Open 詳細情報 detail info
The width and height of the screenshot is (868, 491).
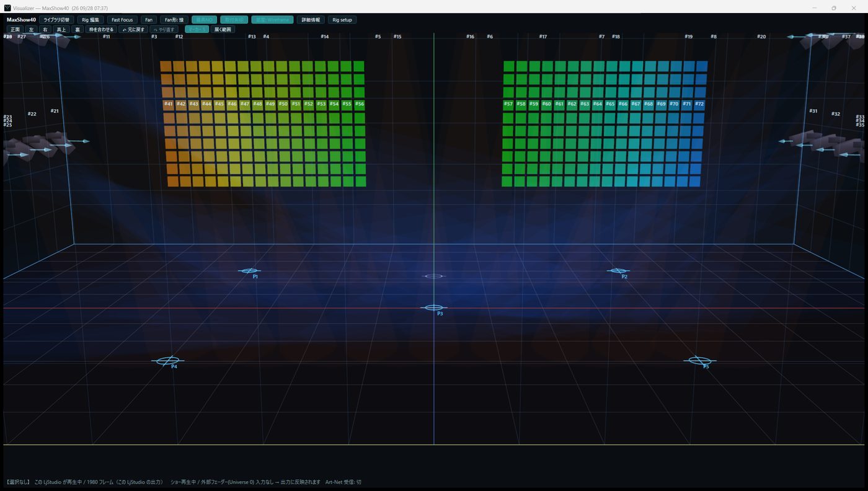[x=311, y=20]
